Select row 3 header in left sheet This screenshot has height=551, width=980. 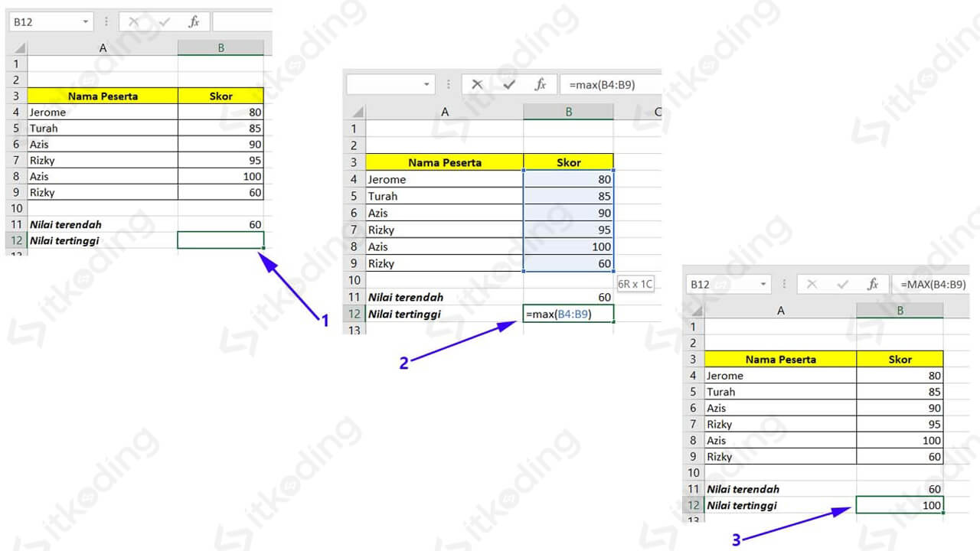coord(16,96)
